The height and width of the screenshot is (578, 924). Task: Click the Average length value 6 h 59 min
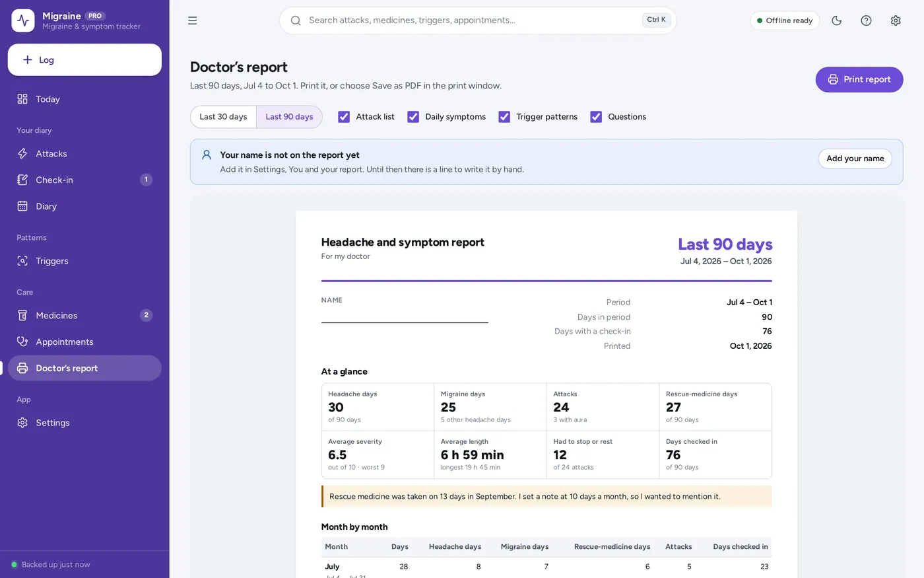tap(473, 455)
